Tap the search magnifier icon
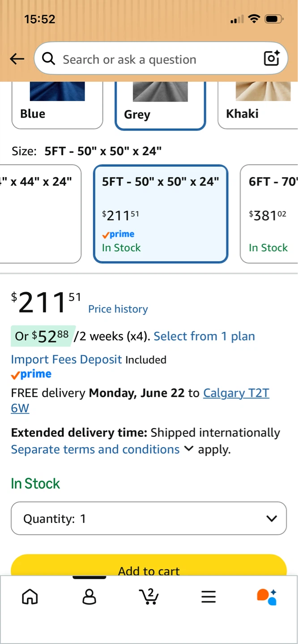The height and width of the screenshot is (644, 298). (48, 59)
